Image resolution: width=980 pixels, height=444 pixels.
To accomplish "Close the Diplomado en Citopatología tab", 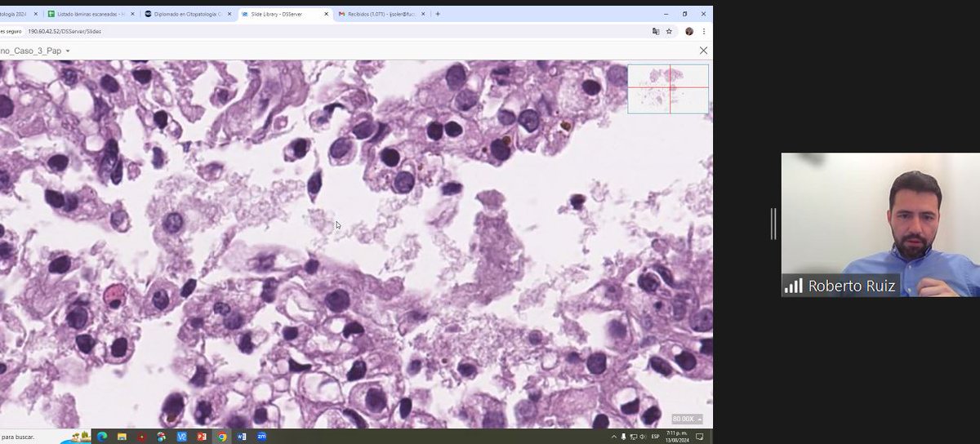I will 229,14.
